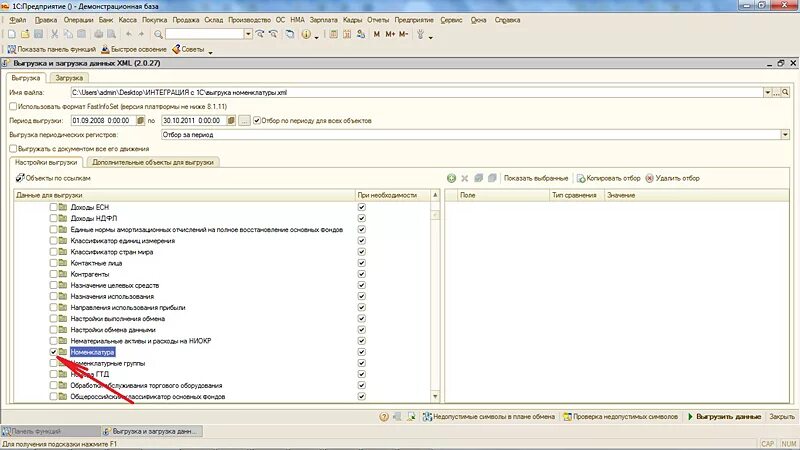The width and height of the screenshot is (800, 450).
Task: Click the form Help question mark icon
Action: click(x=384, y=417)
